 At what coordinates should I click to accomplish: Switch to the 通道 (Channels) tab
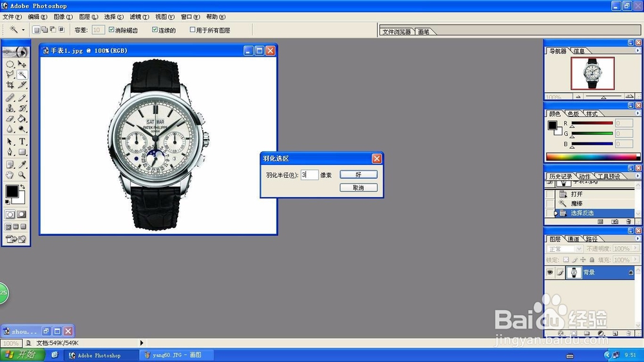click(573, 239)
